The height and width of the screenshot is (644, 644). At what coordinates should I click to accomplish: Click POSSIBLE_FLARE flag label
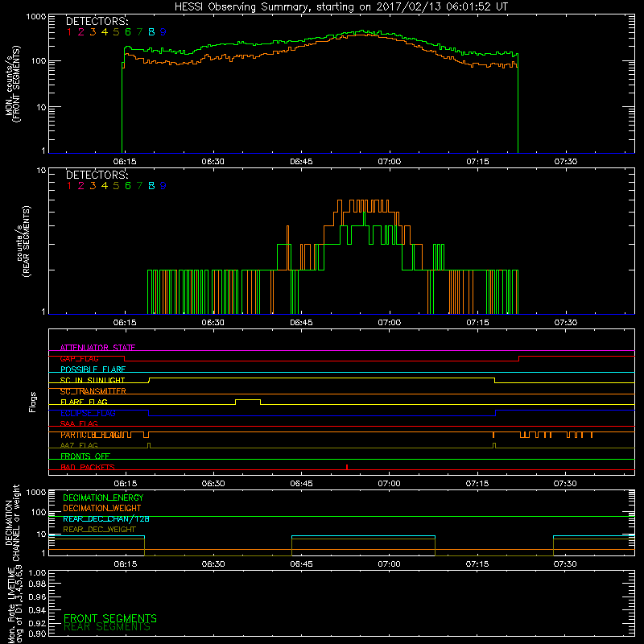point(93,369)
